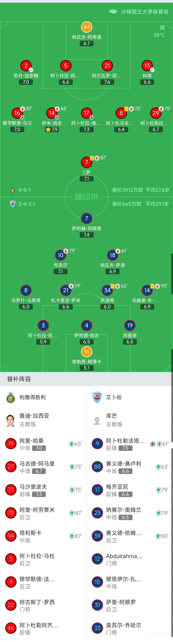Select C罗 number 7 player badge

pyautogui.click(x=87, y=162)
